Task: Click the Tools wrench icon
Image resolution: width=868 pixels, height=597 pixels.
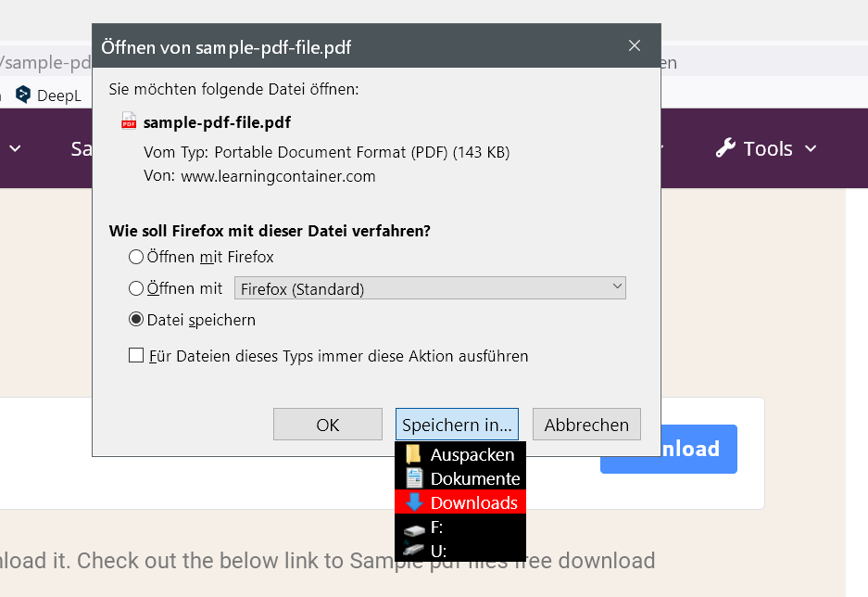Action: (x=726, y=148)
